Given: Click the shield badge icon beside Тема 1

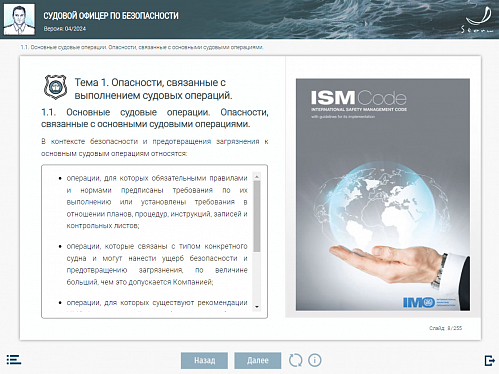Looking at the screenshot, I should (56, 87).
